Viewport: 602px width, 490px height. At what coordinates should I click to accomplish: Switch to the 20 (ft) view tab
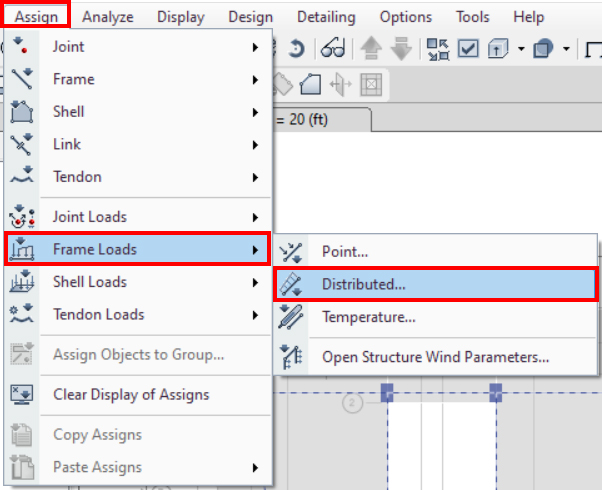320,118
